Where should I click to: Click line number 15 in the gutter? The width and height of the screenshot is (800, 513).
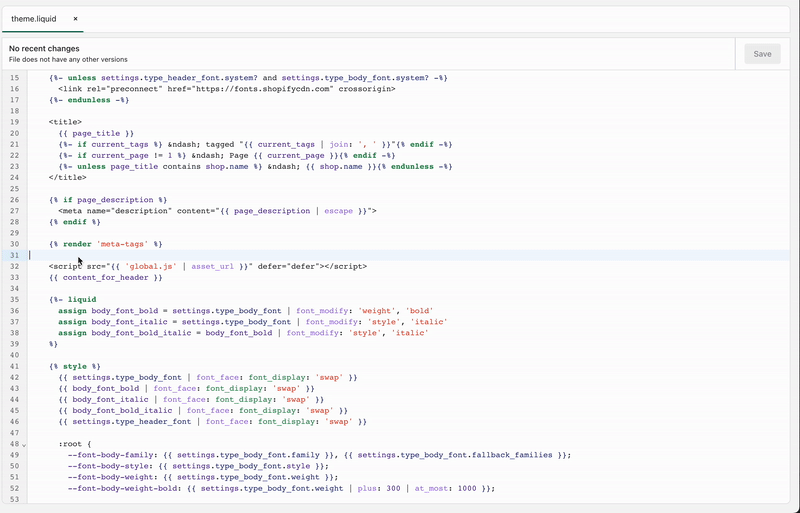pos(14,78)
